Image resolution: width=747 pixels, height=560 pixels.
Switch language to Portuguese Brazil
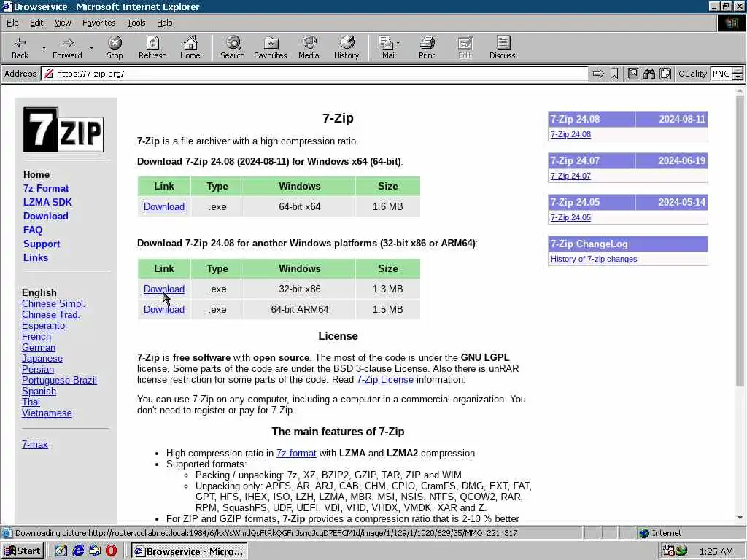[x=59, y=381]
